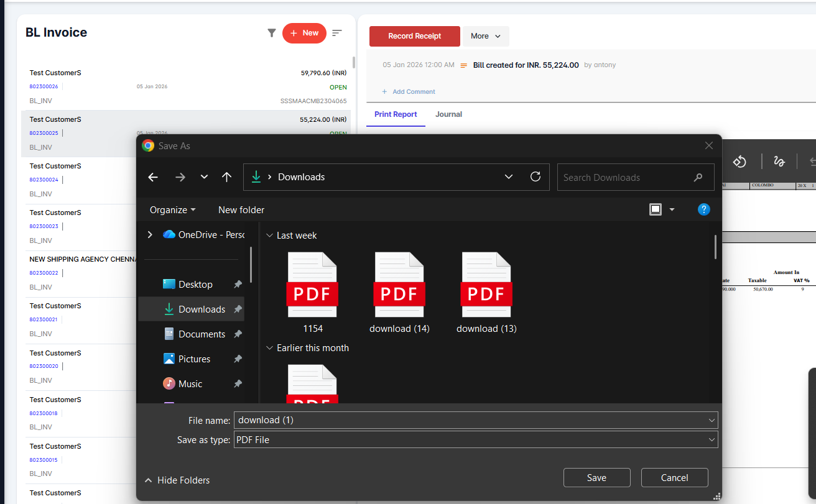Open the sort lines icon beside New
This screenshot has width=816, height=504.
click(x=337, y=33)
